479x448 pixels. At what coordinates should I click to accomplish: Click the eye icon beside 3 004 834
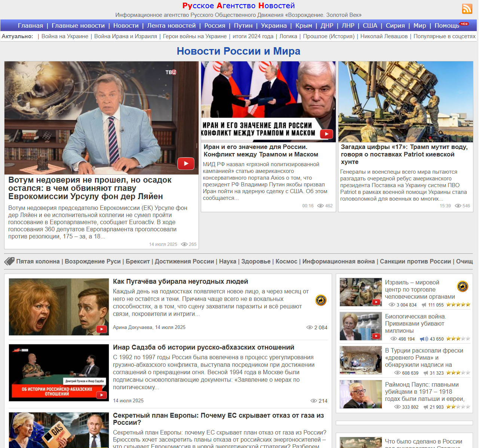[x=392, y=305]
